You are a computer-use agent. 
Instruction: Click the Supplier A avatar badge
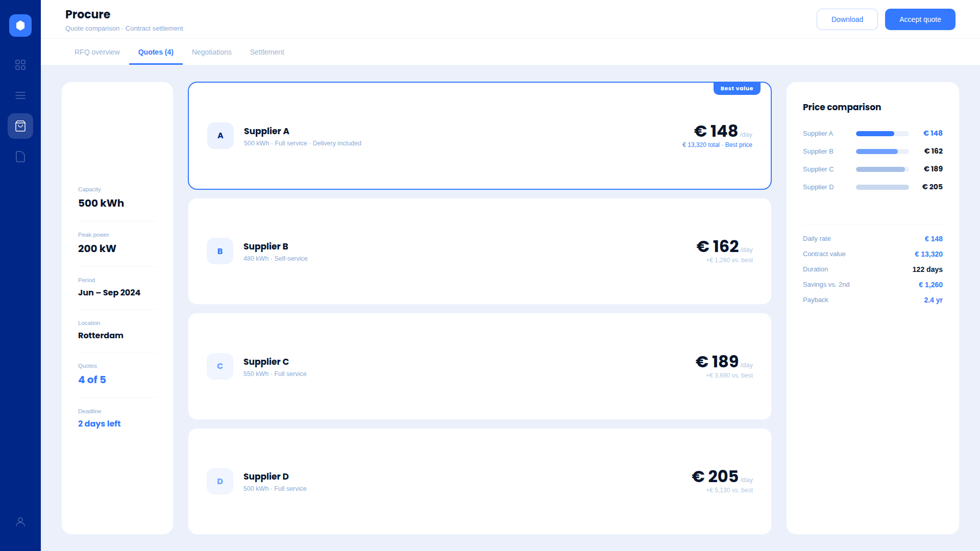point(220,136)
